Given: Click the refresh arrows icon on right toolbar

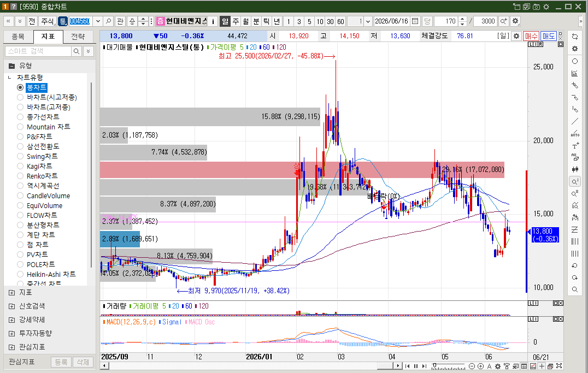Looking at the screenshot, I should point(574,37).
